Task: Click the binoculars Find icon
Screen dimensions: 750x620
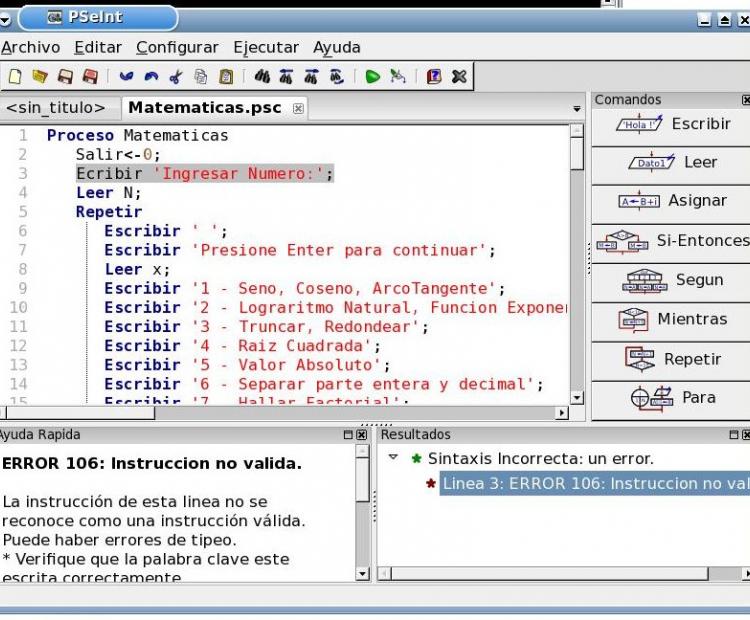Action: point(262,76)
